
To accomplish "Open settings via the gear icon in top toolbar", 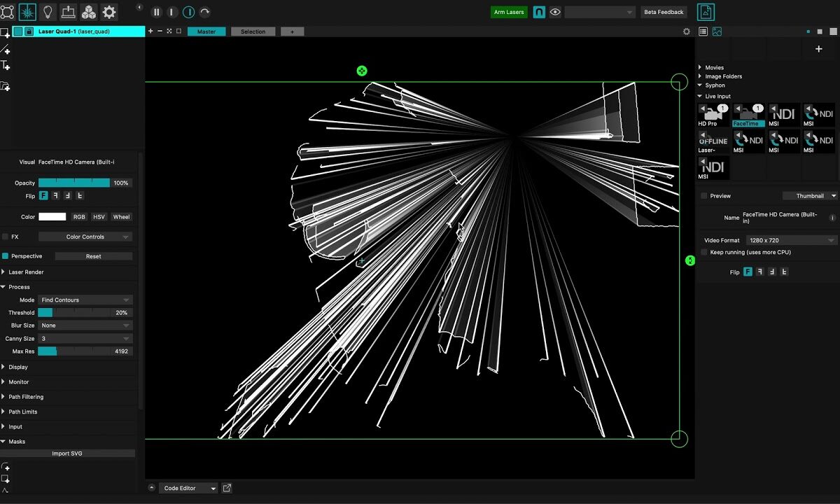I will pyautogui.click(x=109, y=12).
